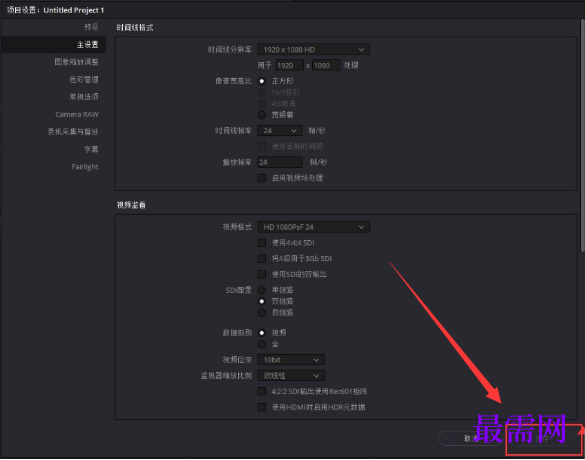Enable HDR metadata over HDMI checkbox
The image size is (585, 460).
coord(262,407)
